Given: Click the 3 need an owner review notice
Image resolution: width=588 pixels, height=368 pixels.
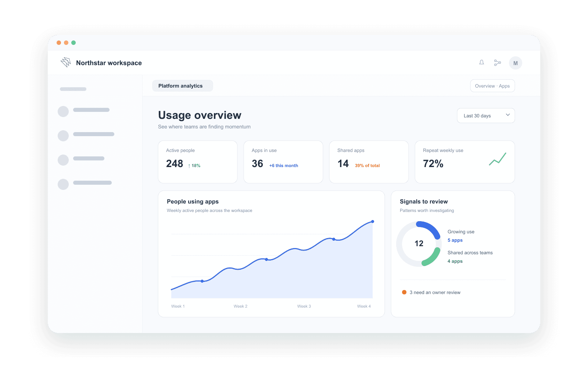Looking at the screenshot, I should tap(435, 293).
